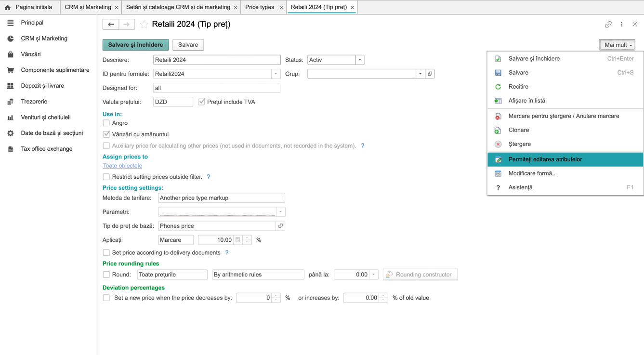
Task: Click help icon next to Restrict setting prices
Action: (x=209, y=177)
